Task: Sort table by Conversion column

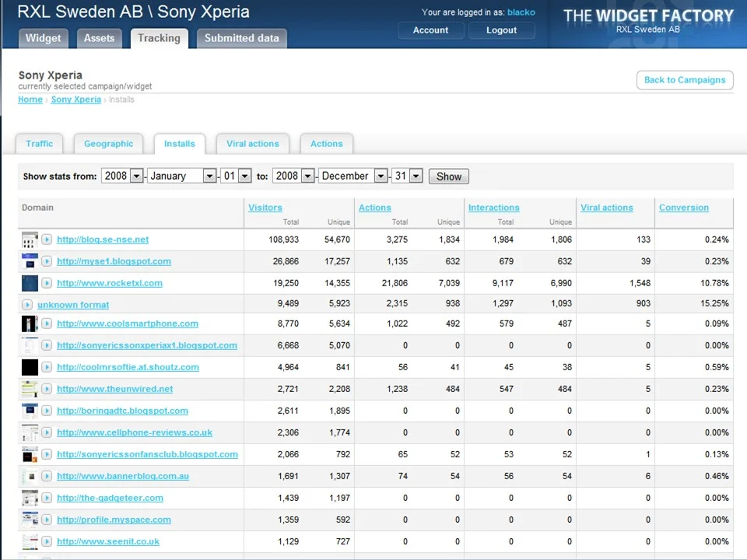Action: (x=684, y=208)
